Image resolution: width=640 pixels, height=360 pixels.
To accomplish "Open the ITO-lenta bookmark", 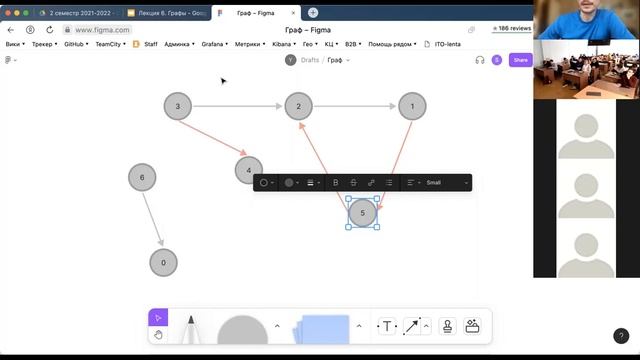I will point(442,44).
